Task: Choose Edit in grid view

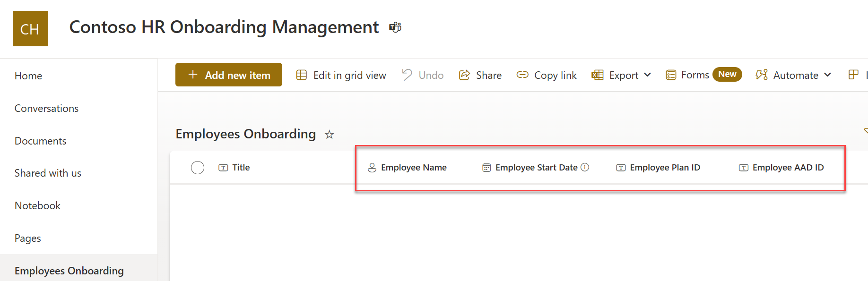Action: [341, 75]
